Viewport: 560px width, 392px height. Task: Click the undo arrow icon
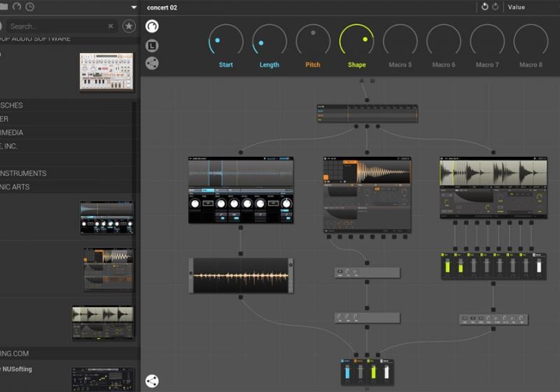pos(485,7)
